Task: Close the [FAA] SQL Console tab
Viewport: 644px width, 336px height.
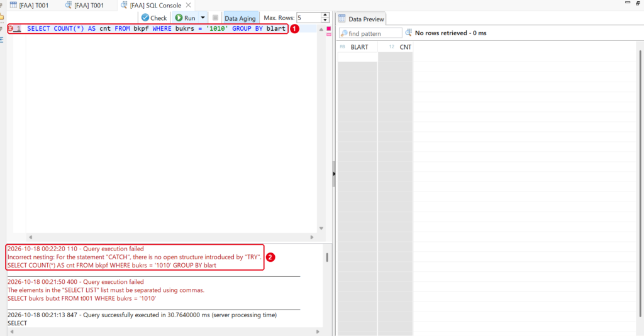Action: (x=188, y=5)
